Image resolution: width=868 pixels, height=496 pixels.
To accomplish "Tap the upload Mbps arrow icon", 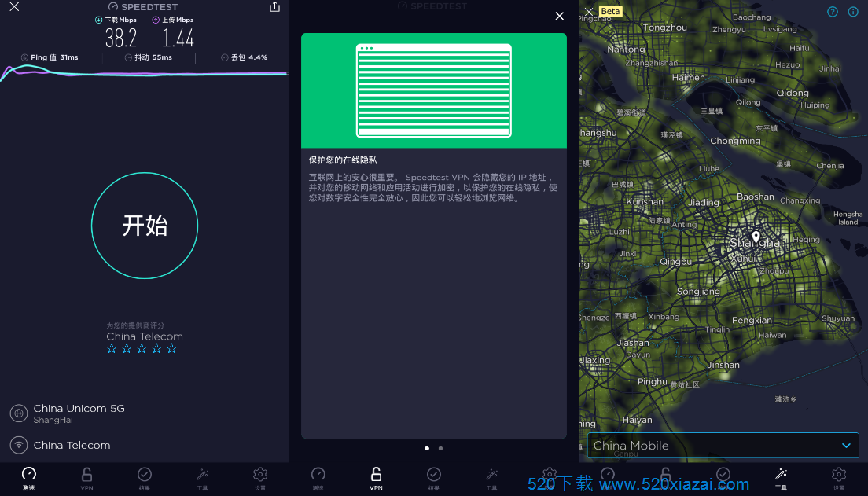I will click(x=156, y=20).
